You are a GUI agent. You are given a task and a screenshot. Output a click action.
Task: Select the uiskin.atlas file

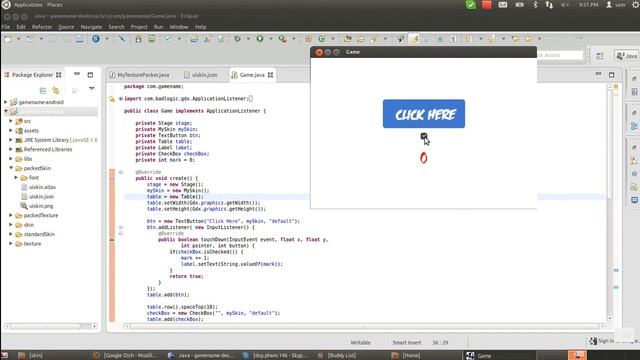(42, 187)
